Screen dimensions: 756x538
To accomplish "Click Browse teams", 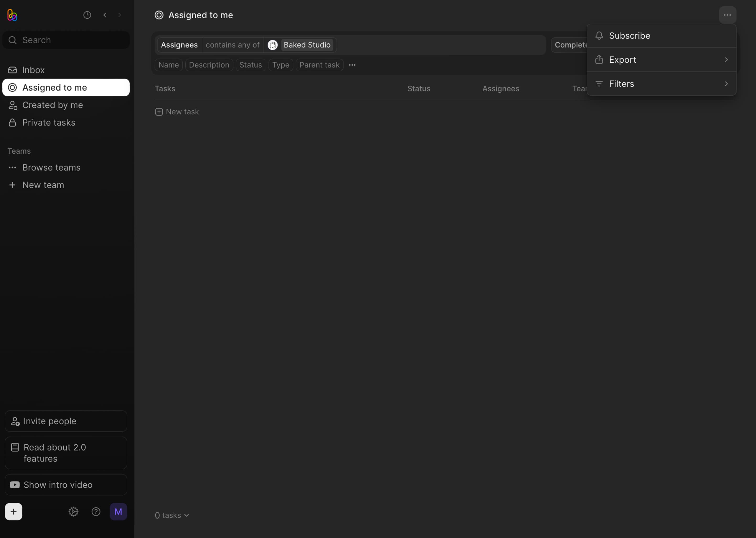I will (66, 168).
